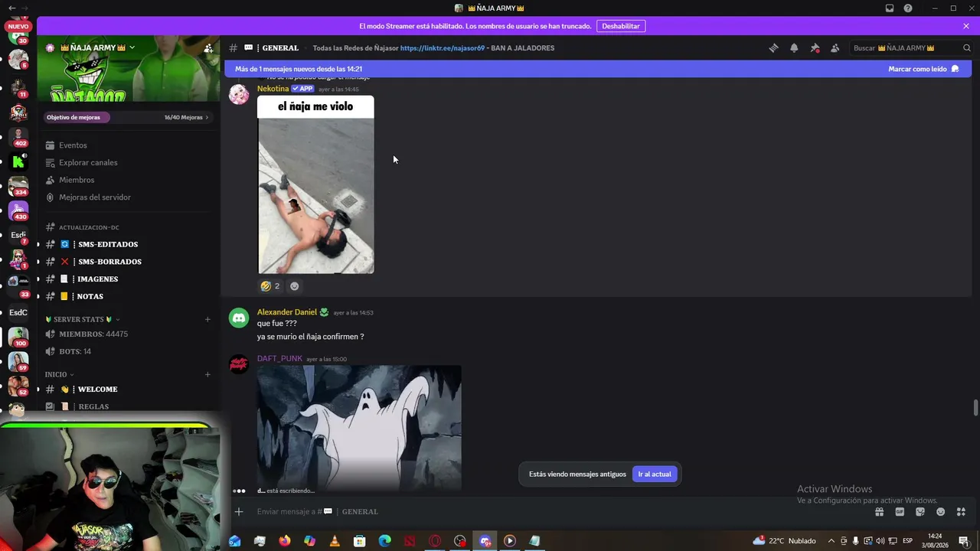The width and height of the screenshot is (980, 551).
Task: Open the GIF picker
Action: (900, 512)
